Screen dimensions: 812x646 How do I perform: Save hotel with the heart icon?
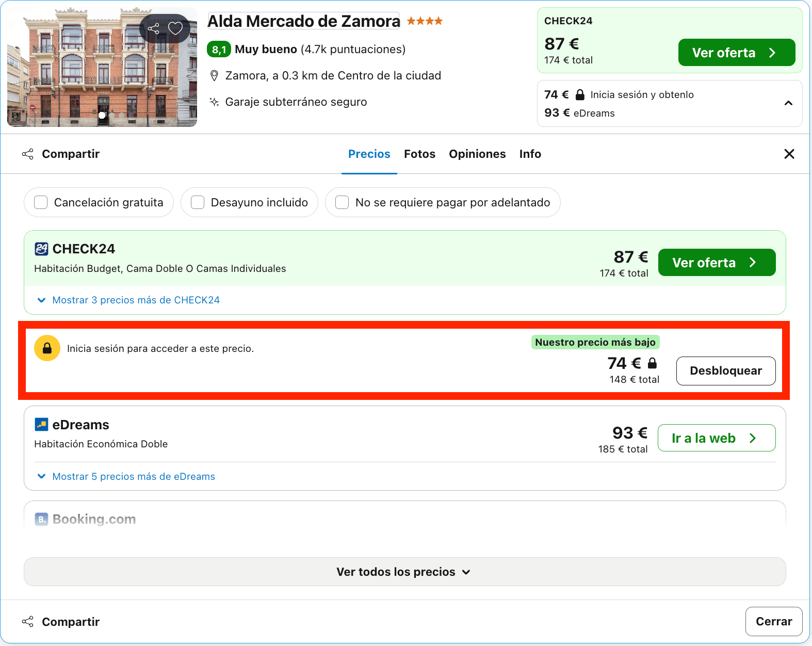coord(175,28)
